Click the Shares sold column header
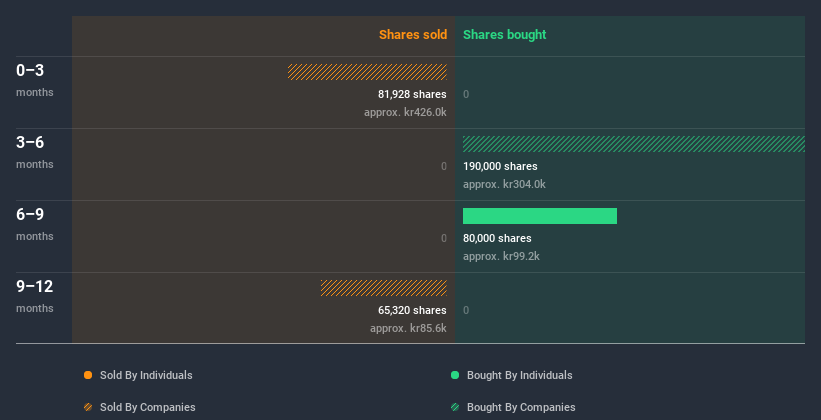Image resolution: width=821 pixels, height=420 pixels. tap(413, 35)
